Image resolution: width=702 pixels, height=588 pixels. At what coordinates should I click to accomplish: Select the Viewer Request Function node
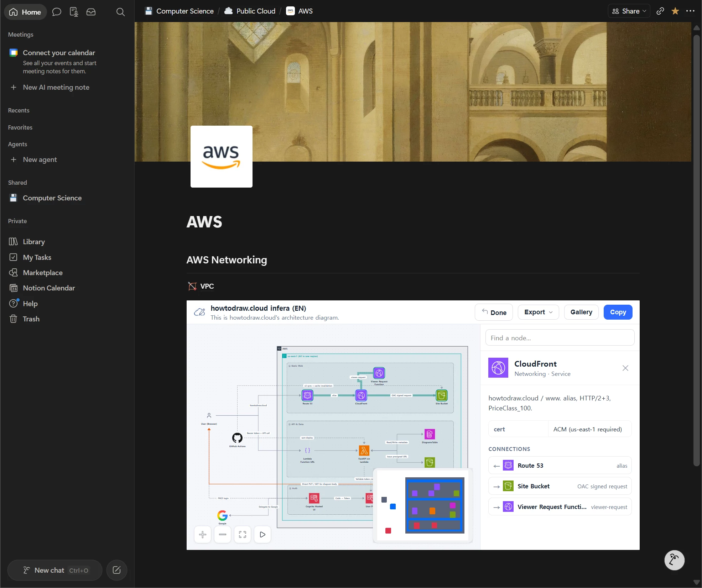[379, 373]
